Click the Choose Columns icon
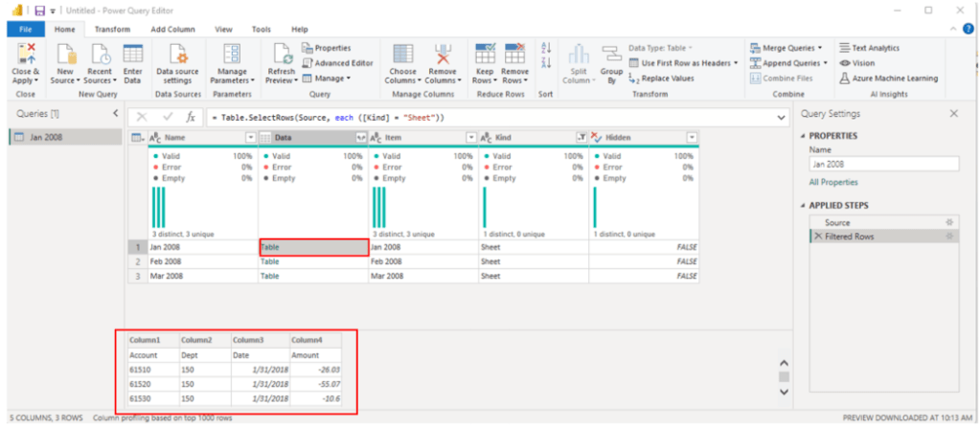Screen dimensions: 980x429 click(x=402, y=54)
